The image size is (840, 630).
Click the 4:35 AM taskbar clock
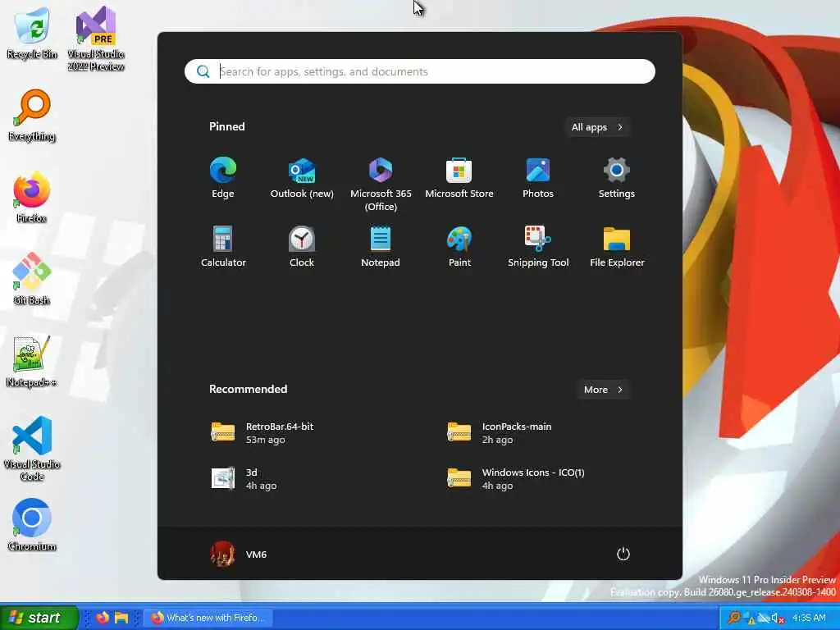click(809, 618)
